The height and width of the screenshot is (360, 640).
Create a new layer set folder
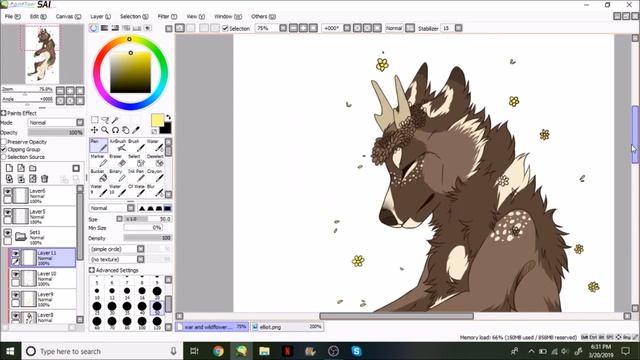click(33, 168)
